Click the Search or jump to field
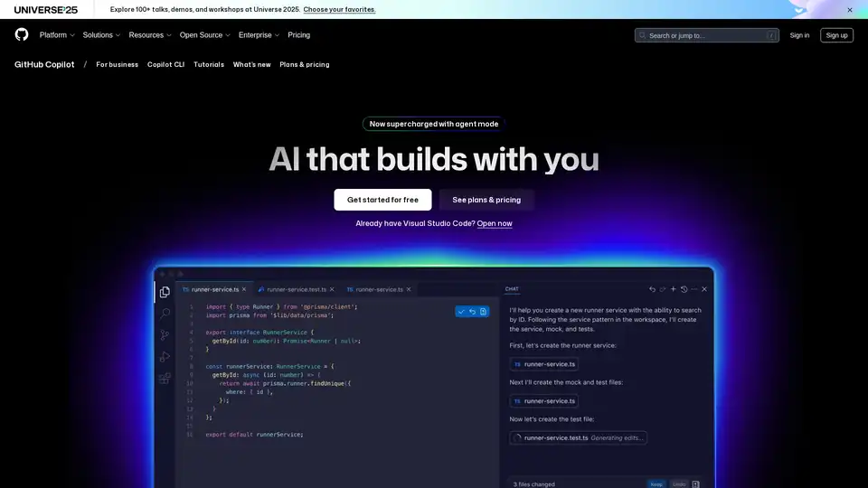868x488 pixels. (706, 35)
